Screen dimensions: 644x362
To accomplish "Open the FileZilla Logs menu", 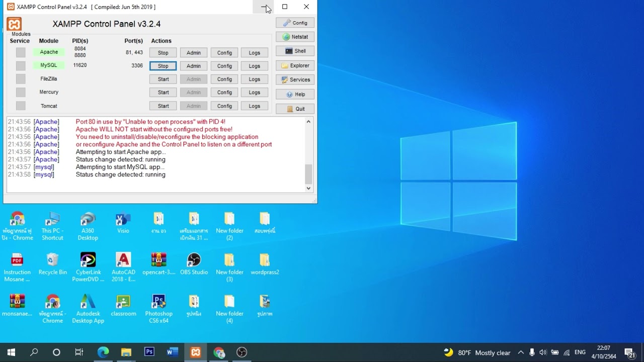I will click(x=255, y=79).
